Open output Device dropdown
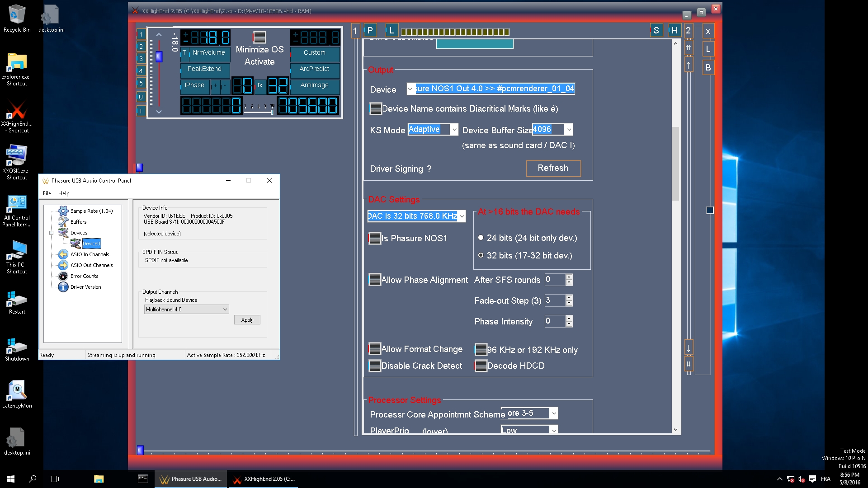This screenshot has width=868, height=488. pos(410,89)
